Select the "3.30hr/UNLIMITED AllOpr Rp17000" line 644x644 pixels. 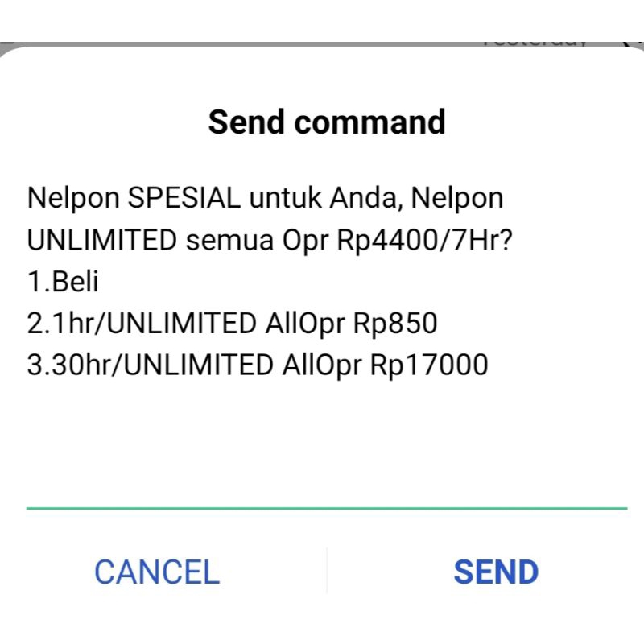pos(258,365)
